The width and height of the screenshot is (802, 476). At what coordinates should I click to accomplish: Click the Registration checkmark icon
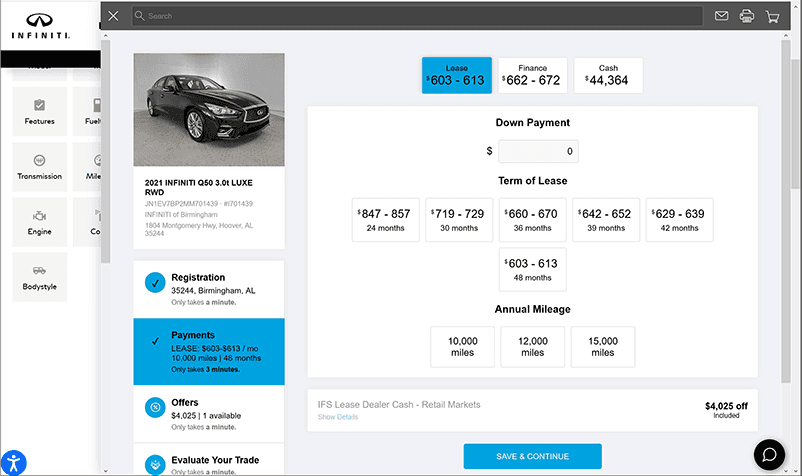tap(155, 282)
